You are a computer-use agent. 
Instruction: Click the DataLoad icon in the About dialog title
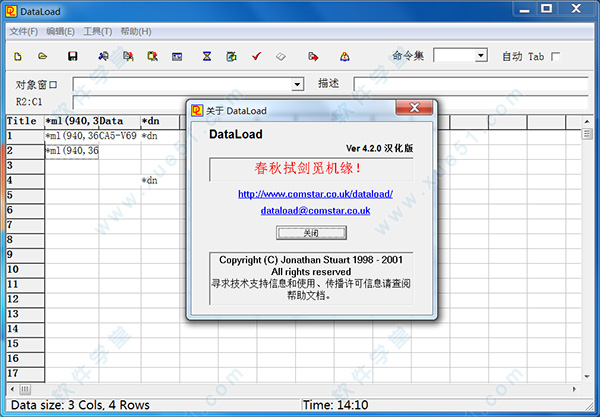pos(197,110)
